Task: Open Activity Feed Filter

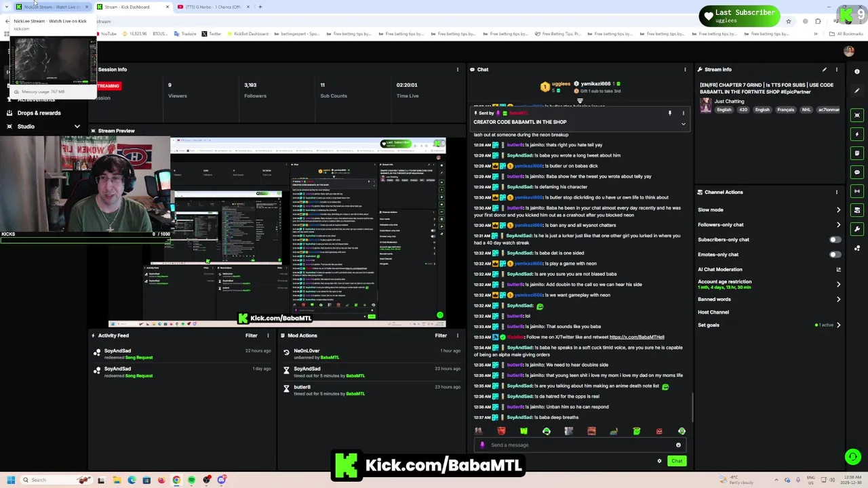Action: [252, 335]
